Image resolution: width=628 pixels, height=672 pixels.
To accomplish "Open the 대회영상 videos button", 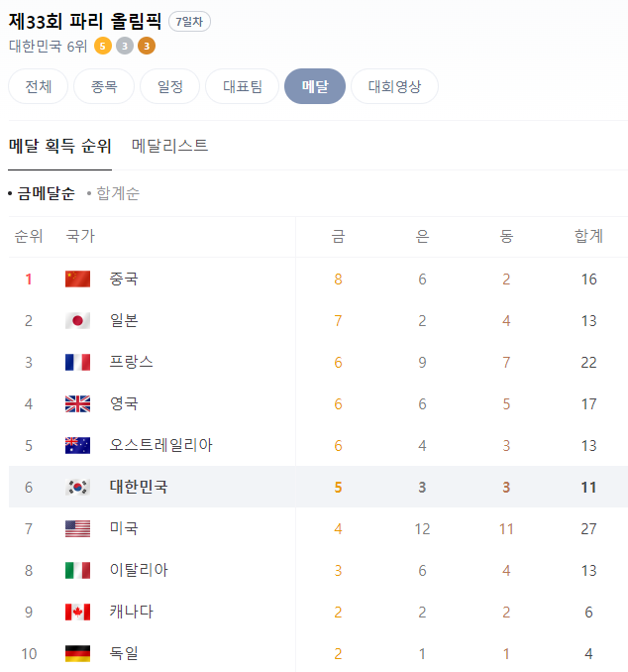I will pos(394,86).
